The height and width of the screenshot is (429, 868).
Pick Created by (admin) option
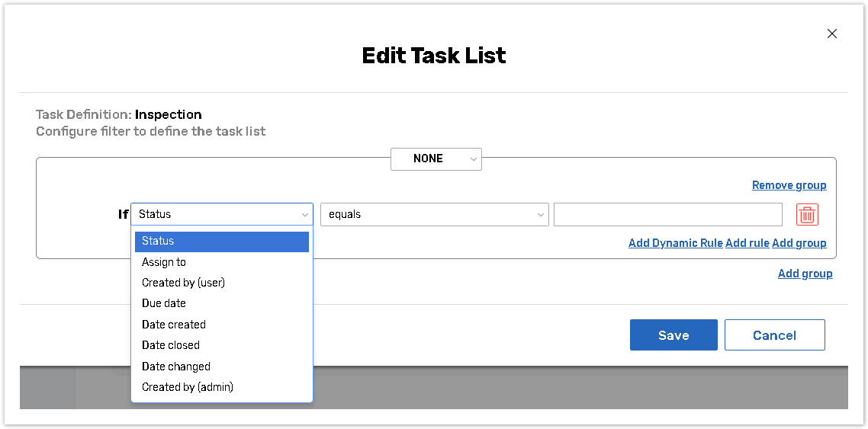188,387
